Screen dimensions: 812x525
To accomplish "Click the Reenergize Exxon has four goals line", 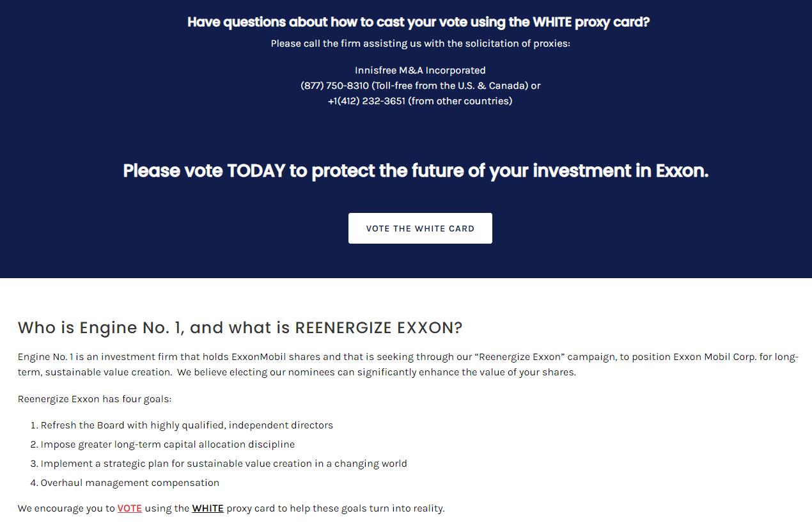I will click(95, 399).
